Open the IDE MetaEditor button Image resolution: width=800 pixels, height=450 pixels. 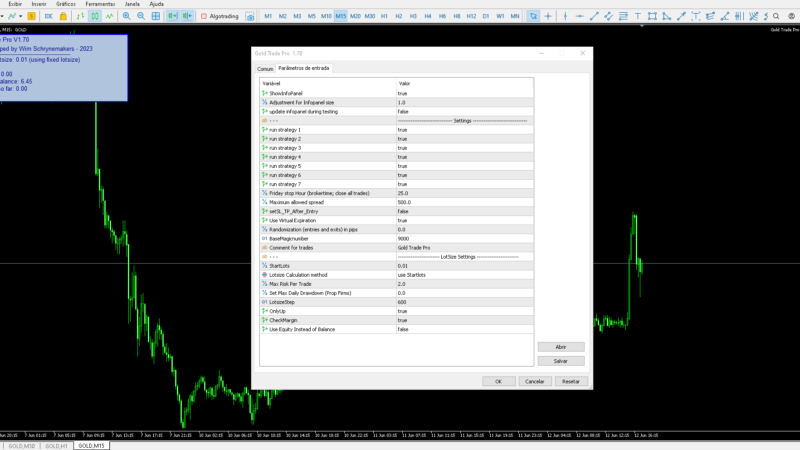coord(48,16)
